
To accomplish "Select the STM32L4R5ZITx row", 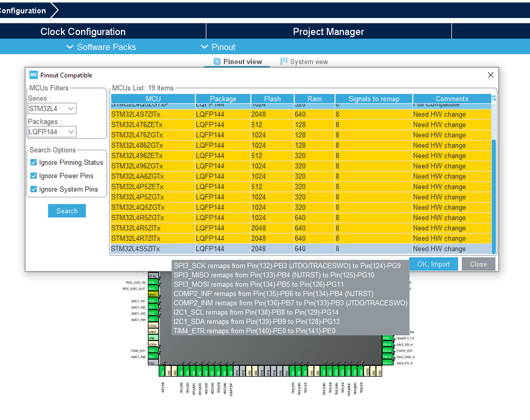I will [301, 228].
